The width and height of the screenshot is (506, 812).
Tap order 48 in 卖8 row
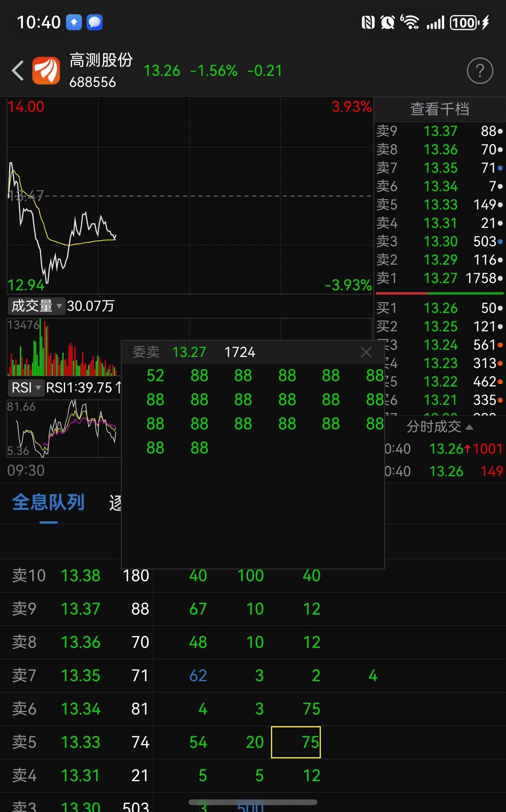198,642
